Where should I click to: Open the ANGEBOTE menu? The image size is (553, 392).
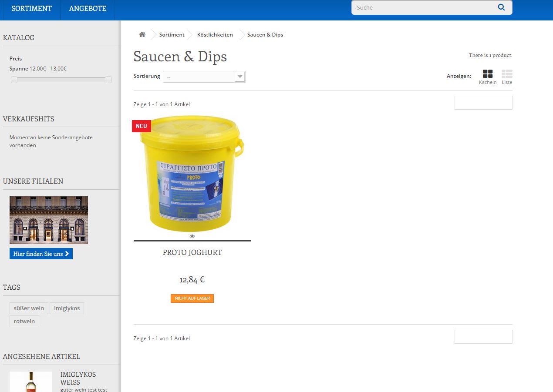point(88,9)
